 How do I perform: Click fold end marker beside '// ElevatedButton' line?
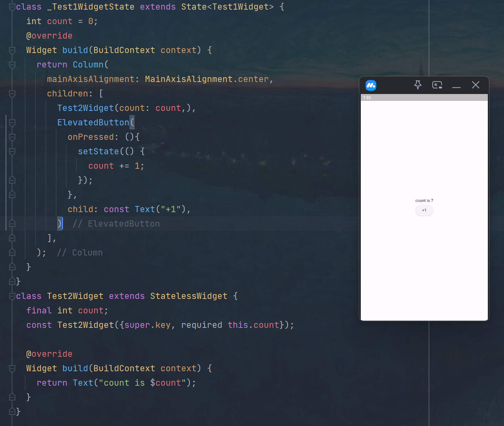pos(12,223)
